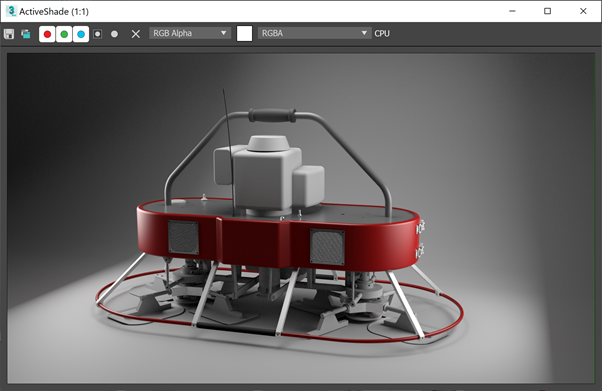Click the CPU label in the toolbar

point(382,33)
